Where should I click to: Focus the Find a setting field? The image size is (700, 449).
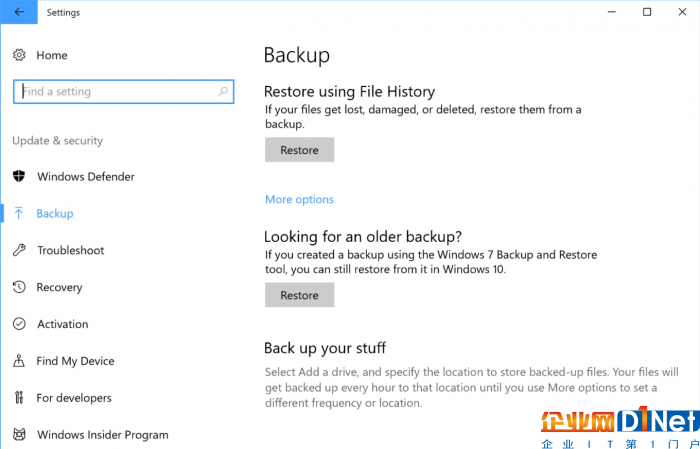pyautogui.click(x=124, y=91)
